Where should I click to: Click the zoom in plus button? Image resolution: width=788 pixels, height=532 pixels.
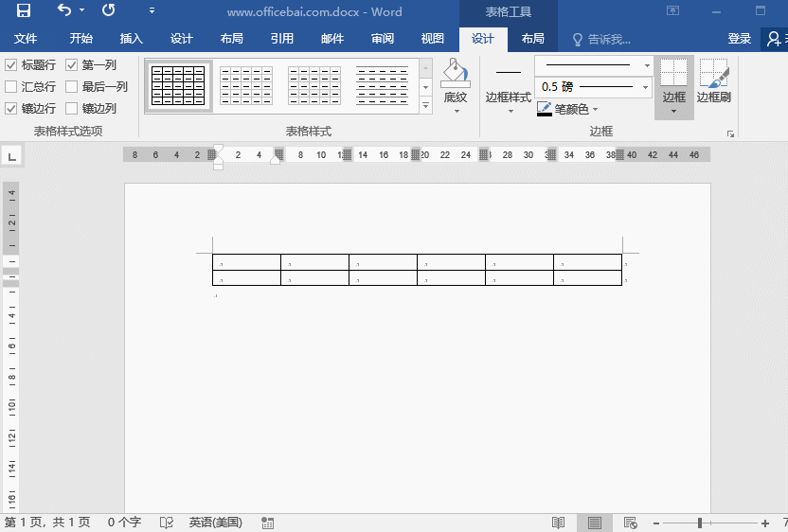pos(765,523)
